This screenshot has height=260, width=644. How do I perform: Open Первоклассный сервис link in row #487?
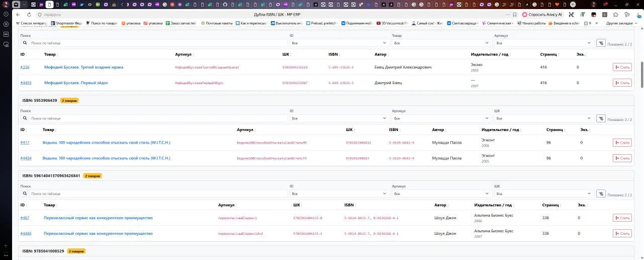[x=98, y=218]
